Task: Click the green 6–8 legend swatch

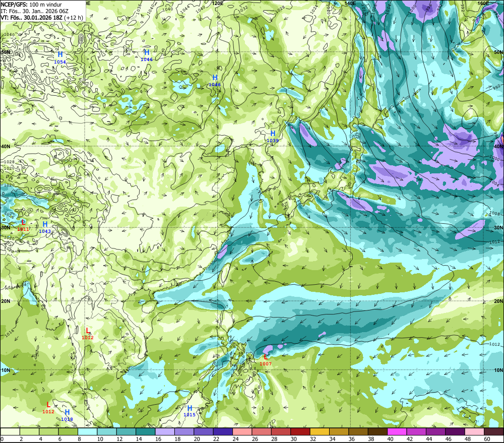Action: (68, 431)
